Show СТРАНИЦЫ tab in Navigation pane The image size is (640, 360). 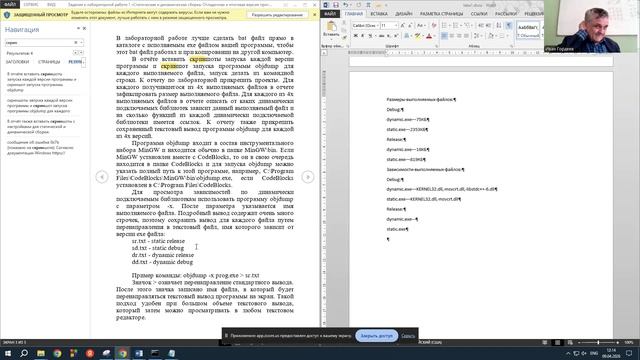tap(49, 62)
